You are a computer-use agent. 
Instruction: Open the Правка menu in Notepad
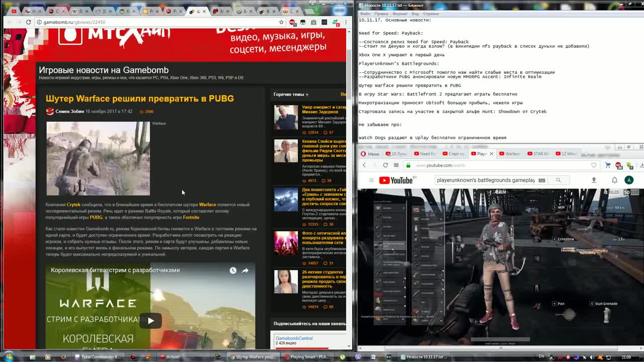click(381, 14)
